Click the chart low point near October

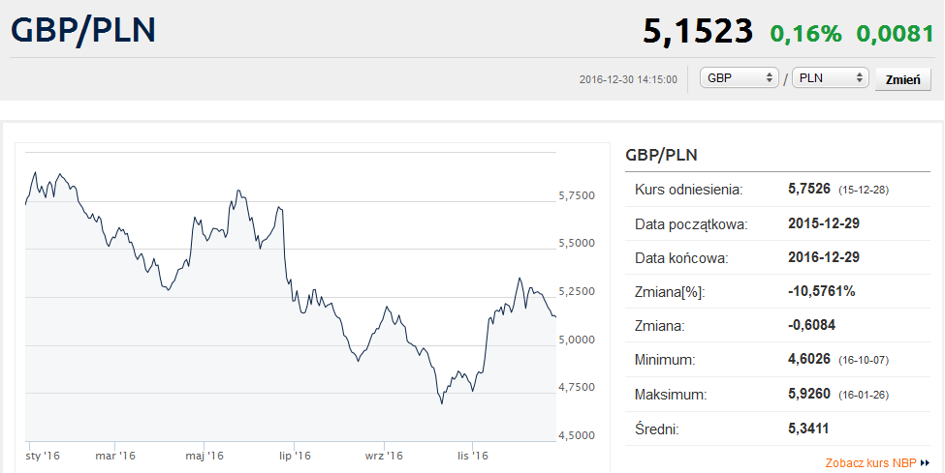pyautogui.click(x=442, y=403)
